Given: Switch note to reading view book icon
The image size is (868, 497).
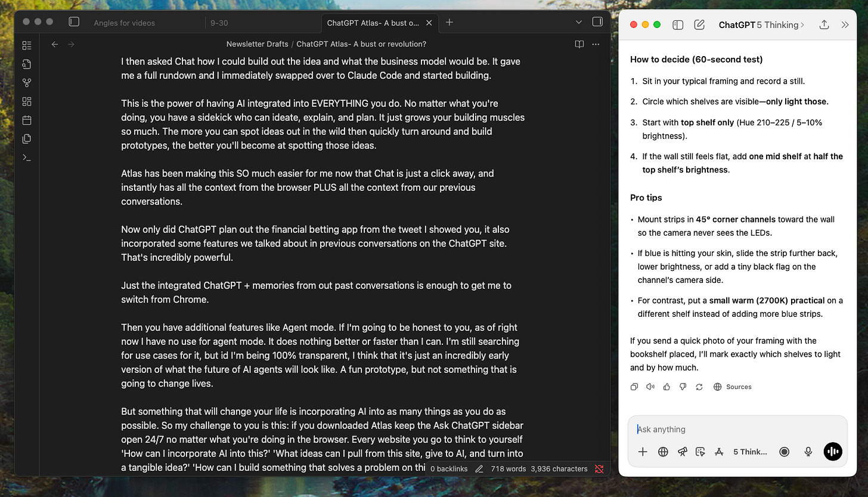Looking at the screenshot, I should click(579, 44).
